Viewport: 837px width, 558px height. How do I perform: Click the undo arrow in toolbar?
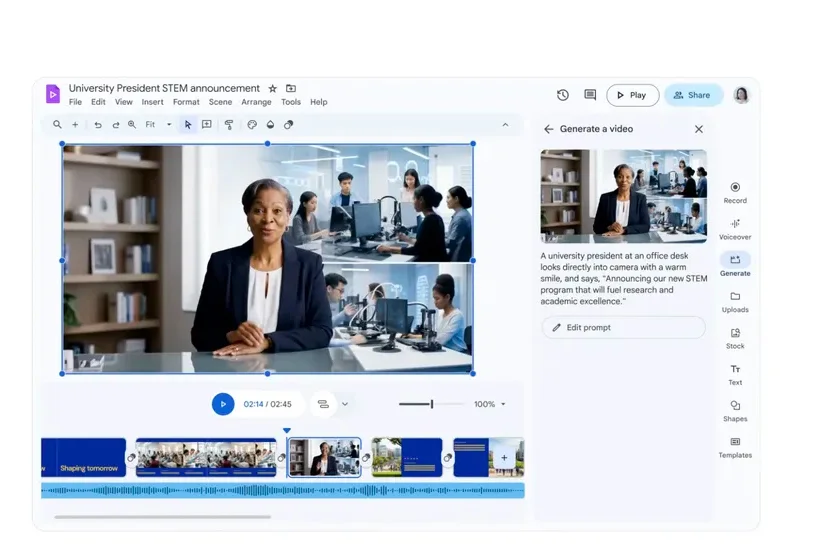[98, 125]
